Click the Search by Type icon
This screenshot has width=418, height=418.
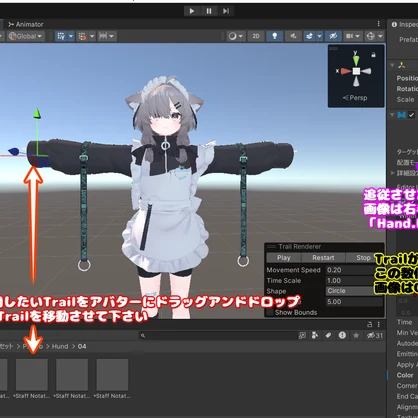pos(315,335)
